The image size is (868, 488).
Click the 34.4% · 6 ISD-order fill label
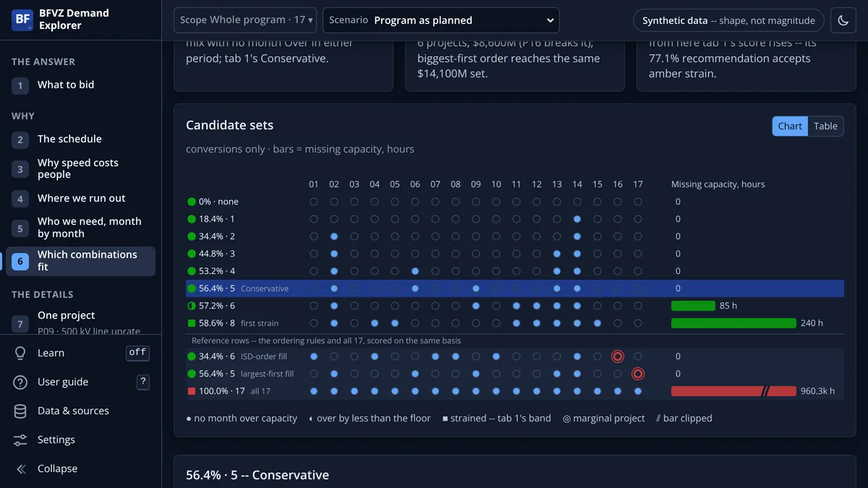coord(242,356)
